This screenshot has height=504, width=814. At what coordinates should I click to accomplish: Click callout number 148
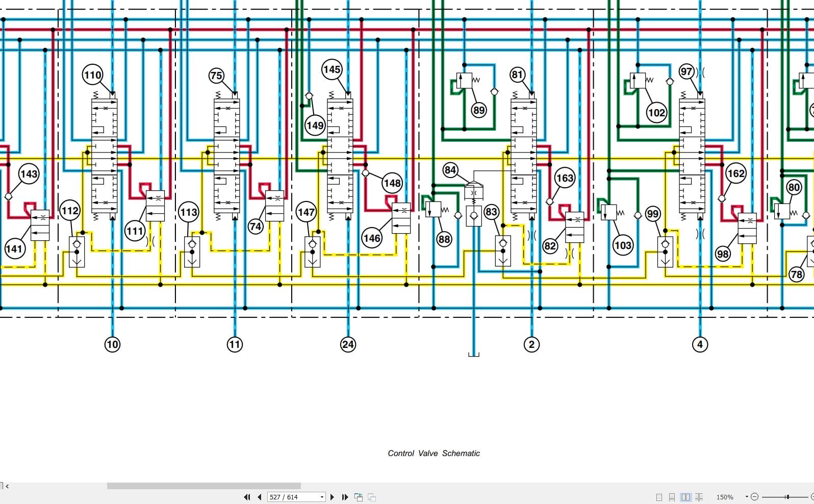click(x=392, y=183)
